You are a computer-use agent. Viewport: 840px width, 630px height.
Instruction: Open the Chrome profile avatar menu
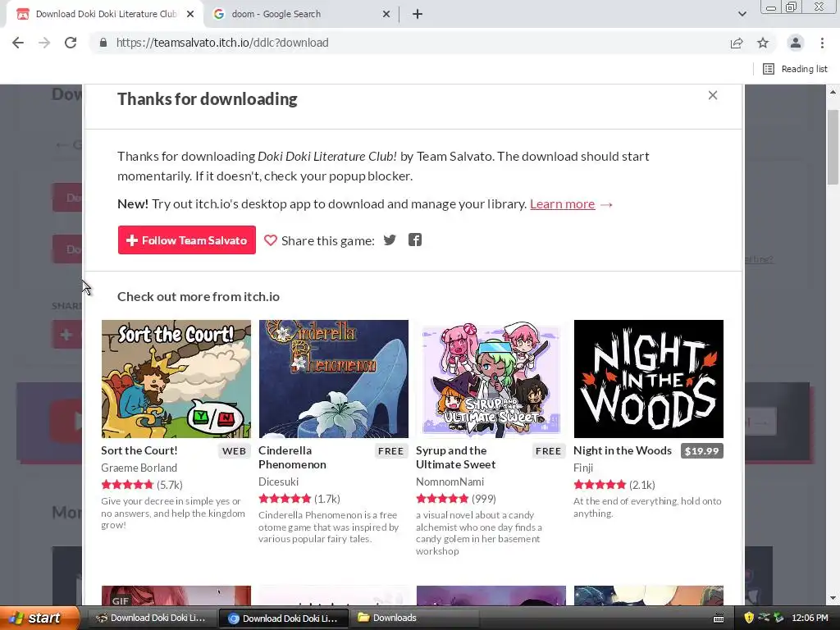pos(796,43)
